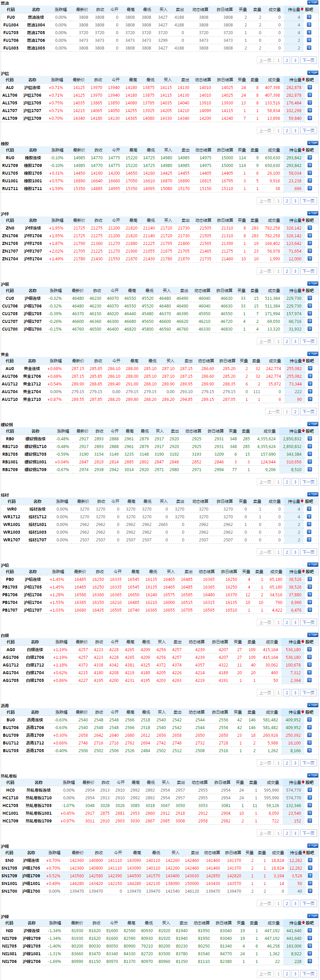Go to page 3 of the 橡胶 table
The width and height of the screenshot is (320, 980).
point(295,201)
